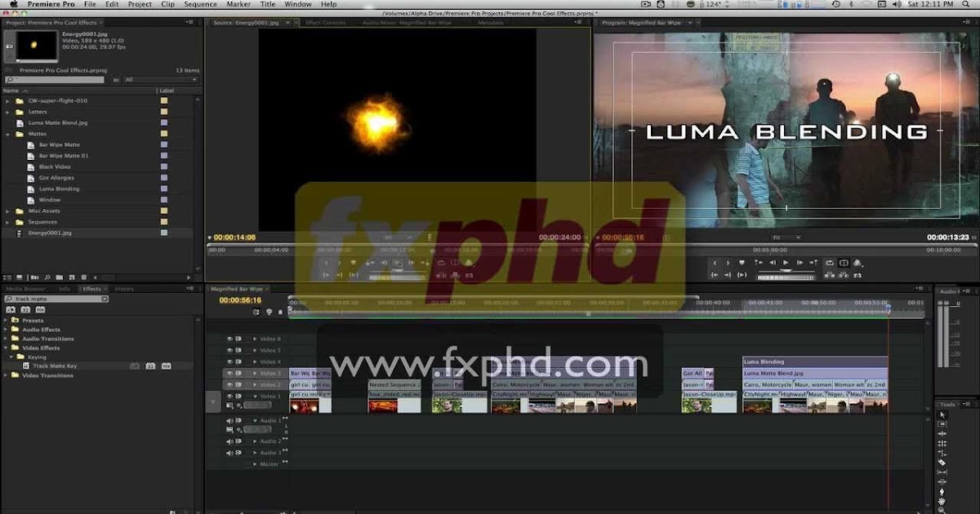Add unnumbered marker in Program monitor

point(743,263)
